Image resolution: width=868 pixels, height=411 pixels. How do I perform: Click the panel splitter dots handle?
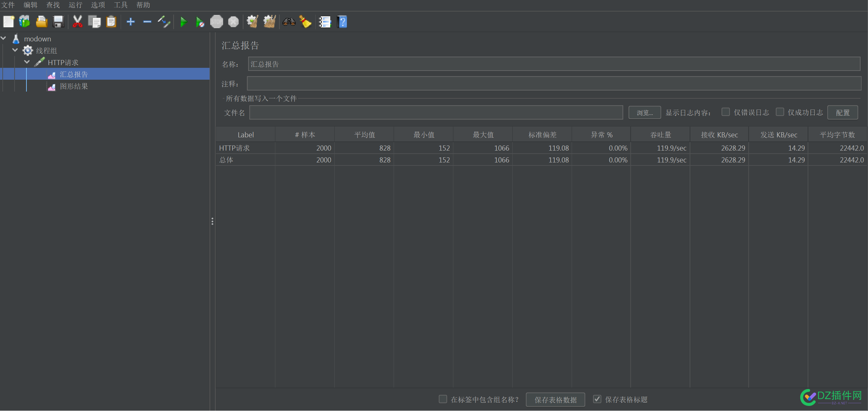tap(212, 221)
